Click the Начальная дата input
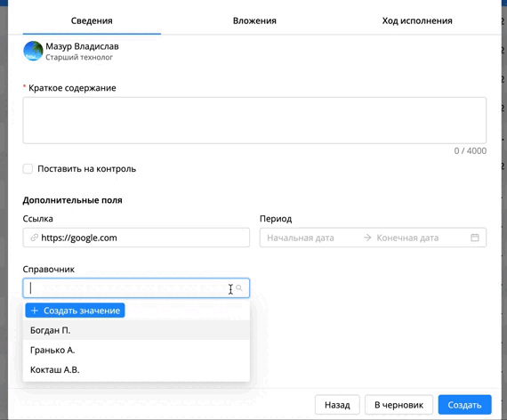The image size is (507, 420). [x=310, y=238]
